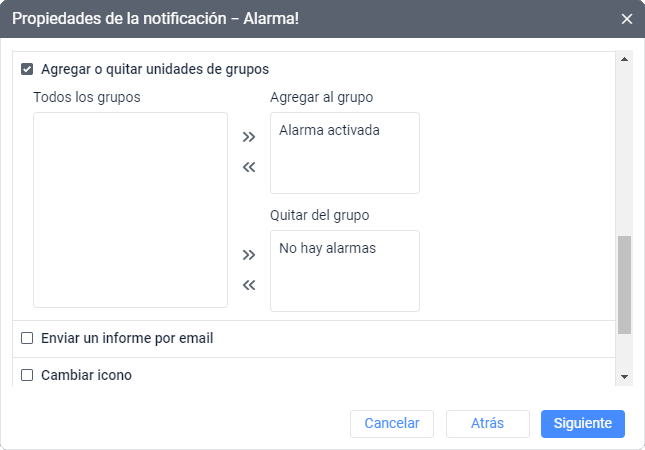Screen dimensions: 645x450
Task: Click the remove arrows beside Quitar del grupo
Action: [249, 285]
